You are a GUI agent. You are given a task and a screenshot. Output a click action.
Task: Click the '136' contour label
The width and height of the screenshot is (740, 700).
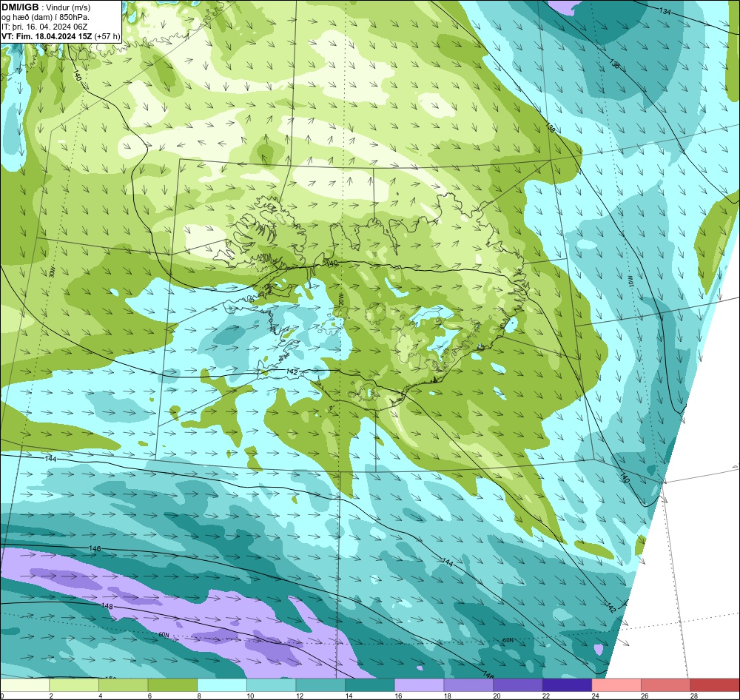pos(613,64)
